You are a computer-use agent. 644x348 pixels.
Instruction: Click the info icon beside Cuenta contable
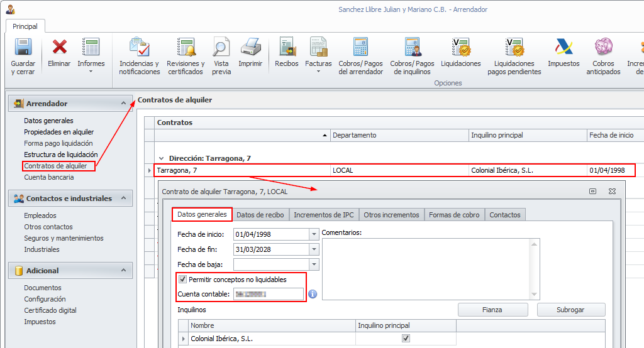click(313, 294)
